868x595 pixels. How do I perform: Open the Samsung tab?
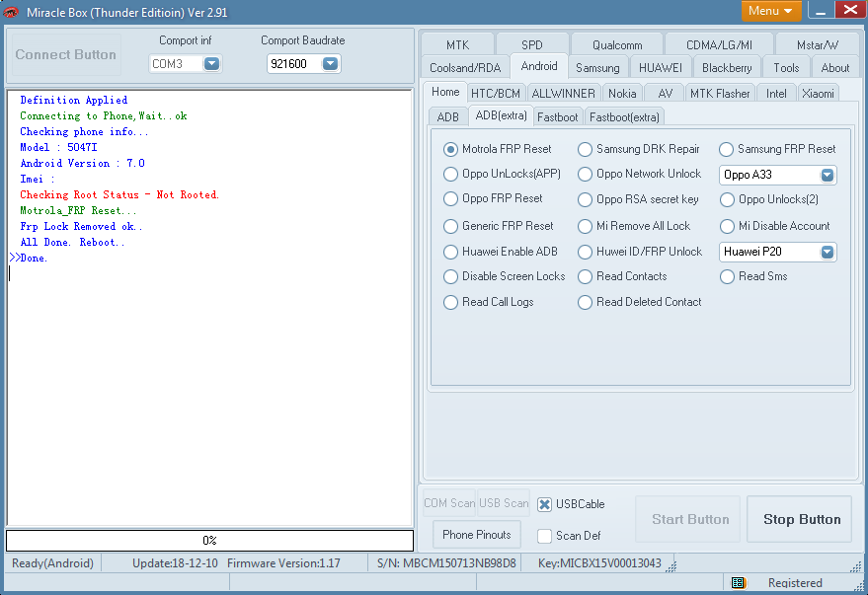pyautogui.click(x=597, y=68)
